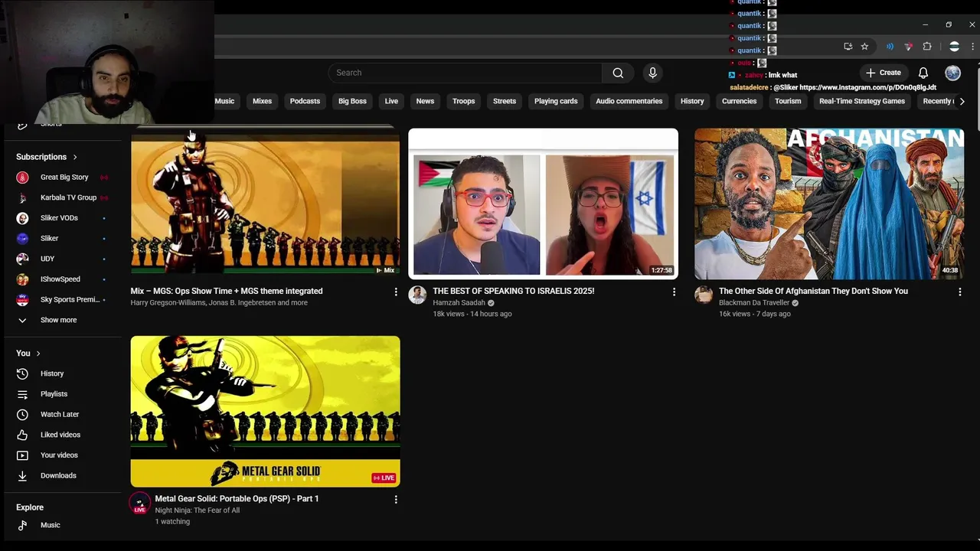Open Watch Later in the sidebar
Screen dimensions: 980x551
coord(61,414)
